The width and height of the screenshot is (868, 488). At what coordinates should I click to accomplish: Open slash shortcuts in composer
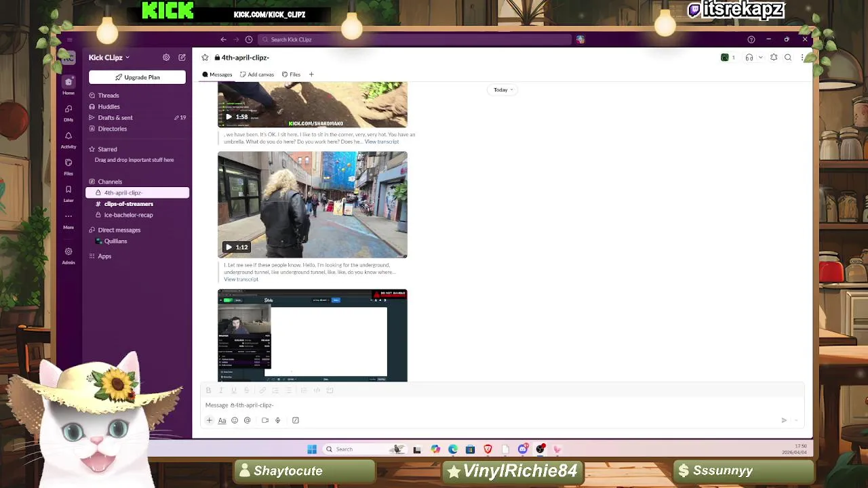point(296,420)
